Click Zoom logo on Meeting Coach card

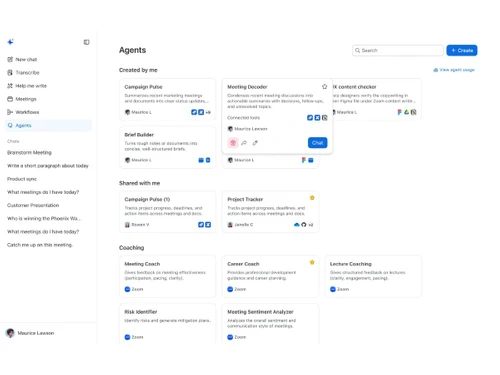point(127,289)
